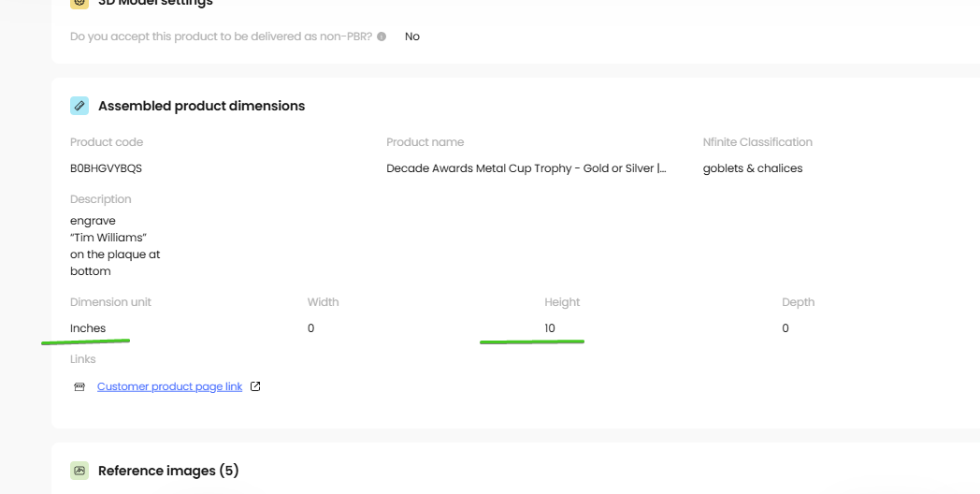The width and height of the screenshot is (980, 494).
Task: Click the goblets & chalices classification value
Action: (x=753, y=168)
